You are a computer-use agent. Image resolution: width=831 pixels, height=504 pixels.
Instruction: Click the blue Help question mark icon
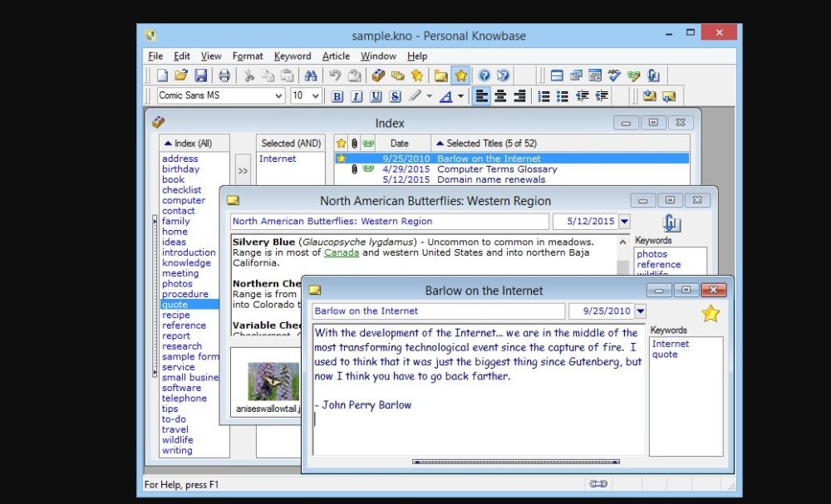pyautogui.click(x=484, y=76)
